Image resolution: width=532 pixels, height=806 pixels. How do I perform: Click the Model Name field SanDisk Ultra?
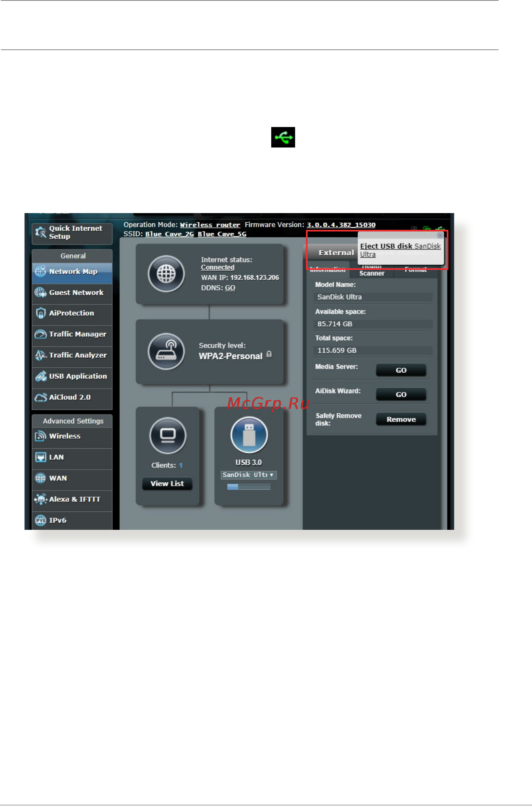pyautogui.click(x=373, y=297)
